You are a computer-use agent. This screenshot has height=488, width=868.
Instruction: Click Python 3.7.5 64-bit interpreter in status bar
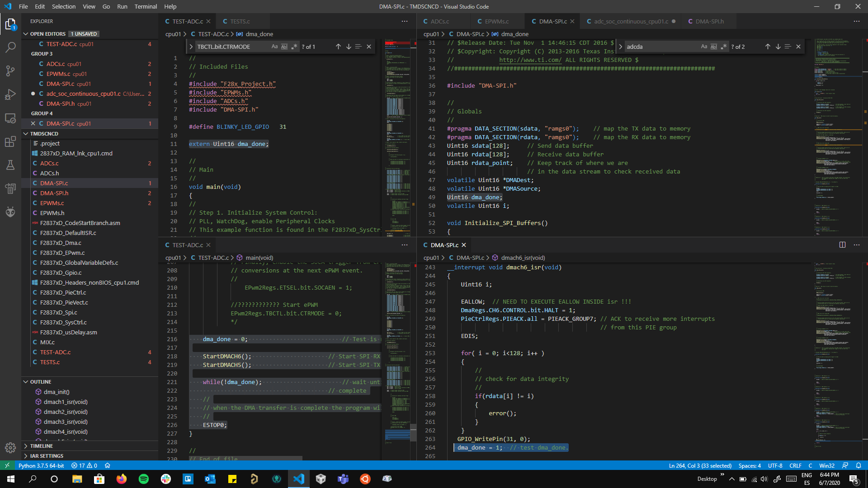coord(41,465)
